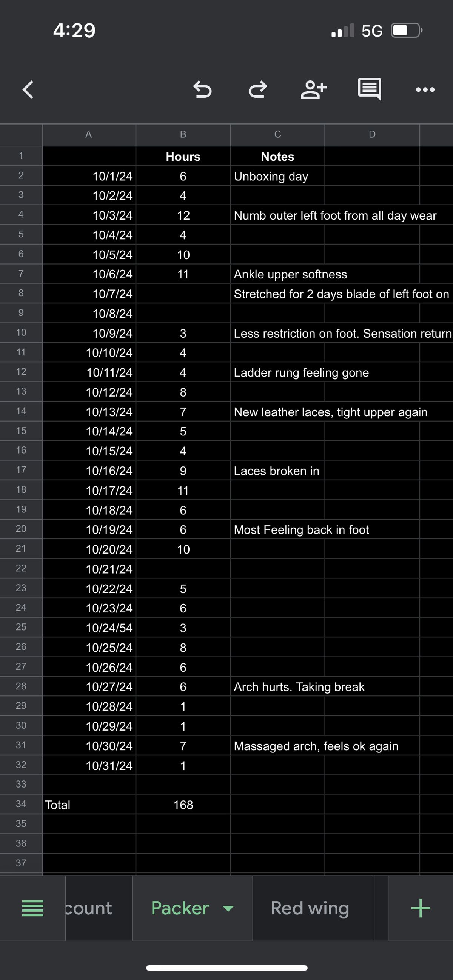453x980 pixels.
Task: Select column B header
Action: pos(183,135)
